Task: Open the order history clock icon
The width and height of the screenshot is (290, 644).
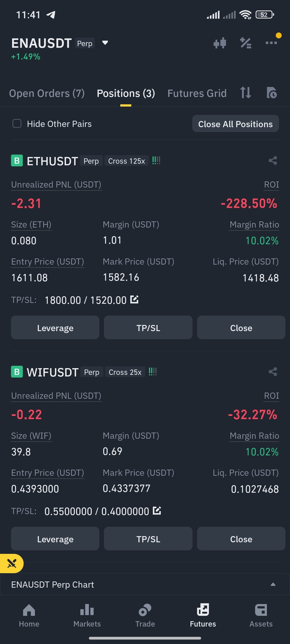Action: click(x=272, y=93)
